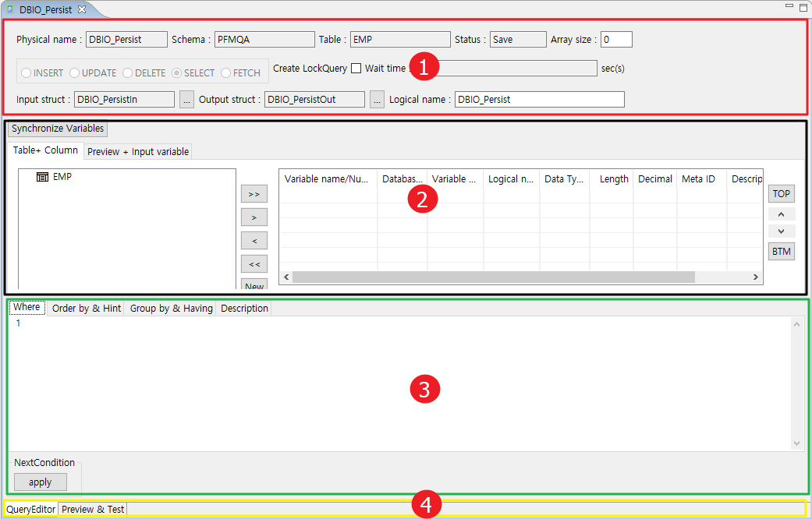Select the INSERT radio button
This screenshot has height=519, width=812.
pos(27,73)
